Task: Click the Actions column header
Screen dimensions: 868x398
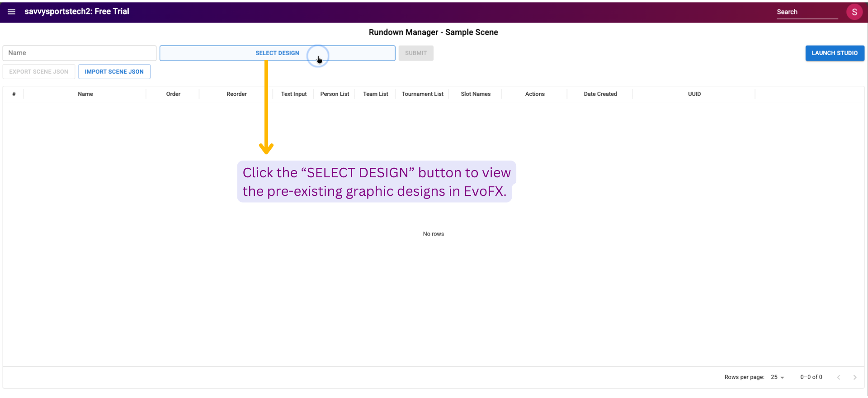Action: pos(535,94)
